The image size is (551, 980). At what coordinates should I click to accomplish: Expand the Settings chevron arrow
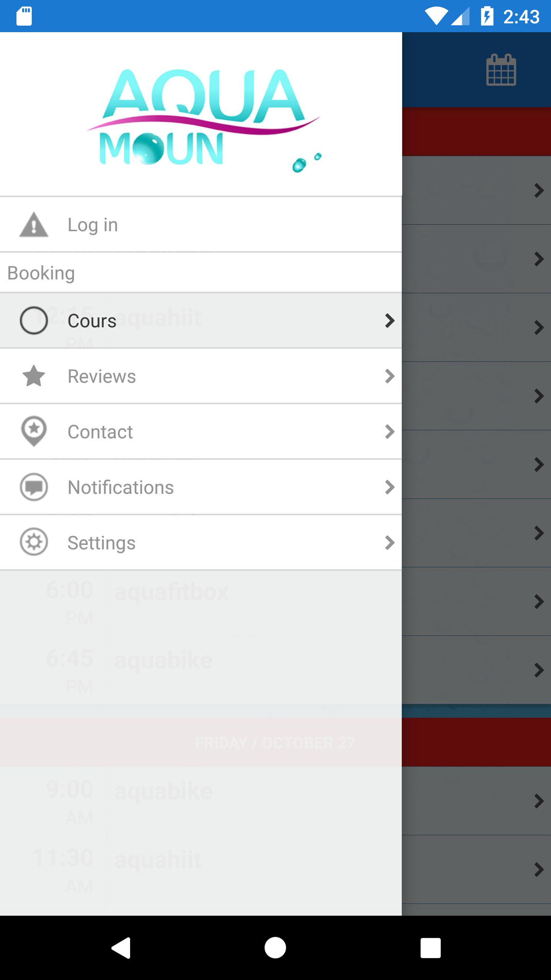coord(390,542)
